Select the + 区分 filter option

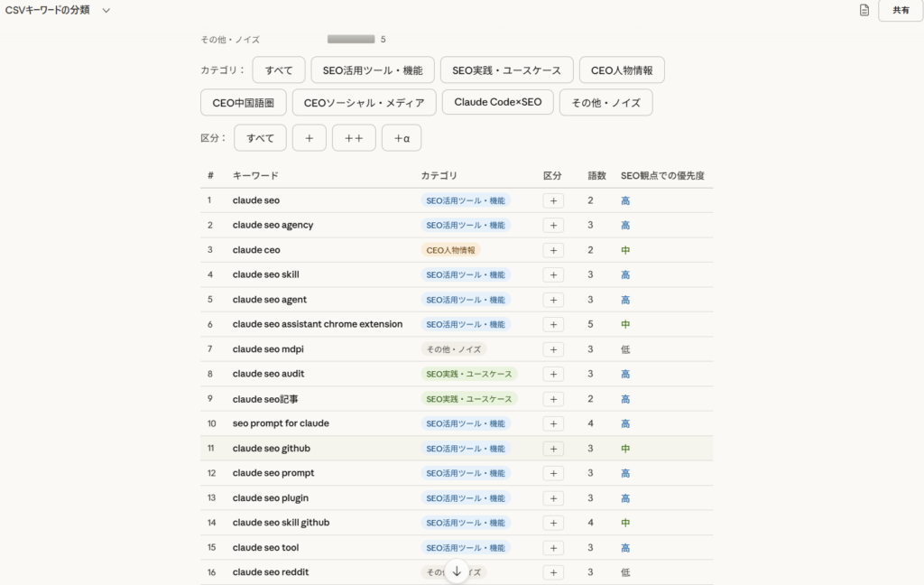click(x=309, y=137)
